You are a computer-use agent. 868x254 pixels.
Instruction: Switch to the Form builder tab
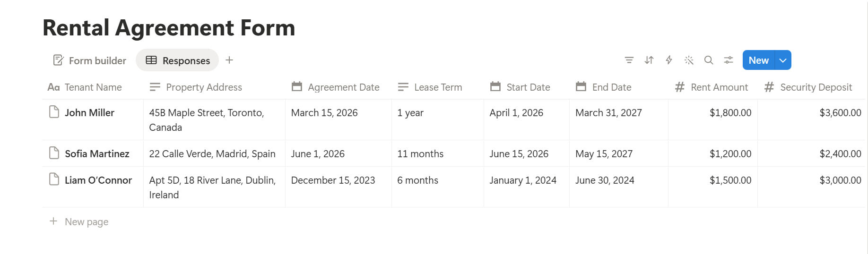(x=90, y=60)
